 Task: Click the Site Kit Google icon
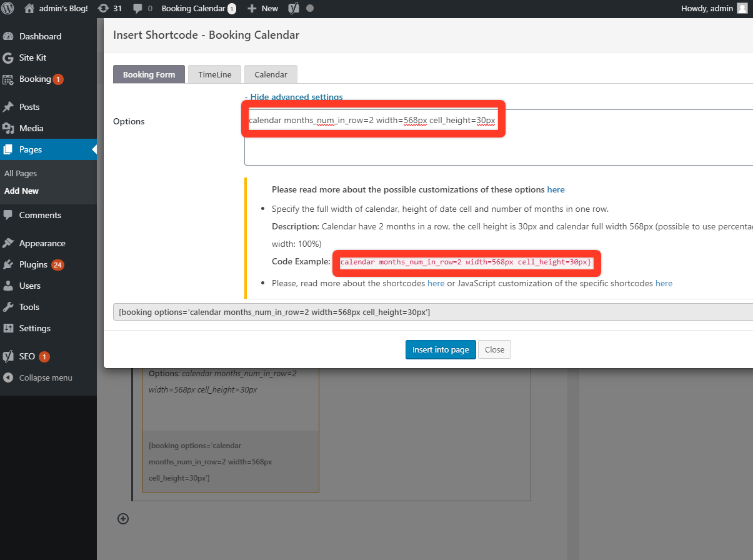8,57
